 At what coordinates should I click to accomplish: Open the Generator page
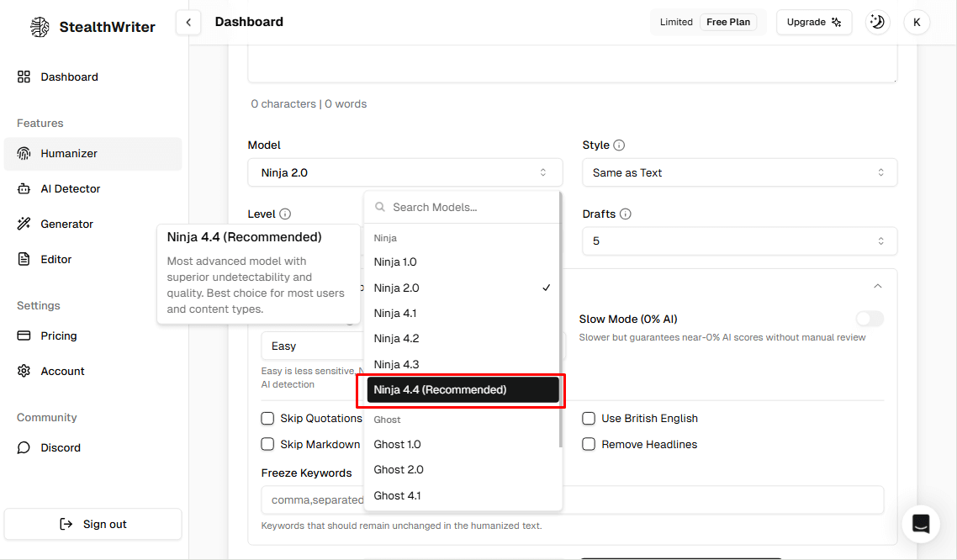point(93,224)
